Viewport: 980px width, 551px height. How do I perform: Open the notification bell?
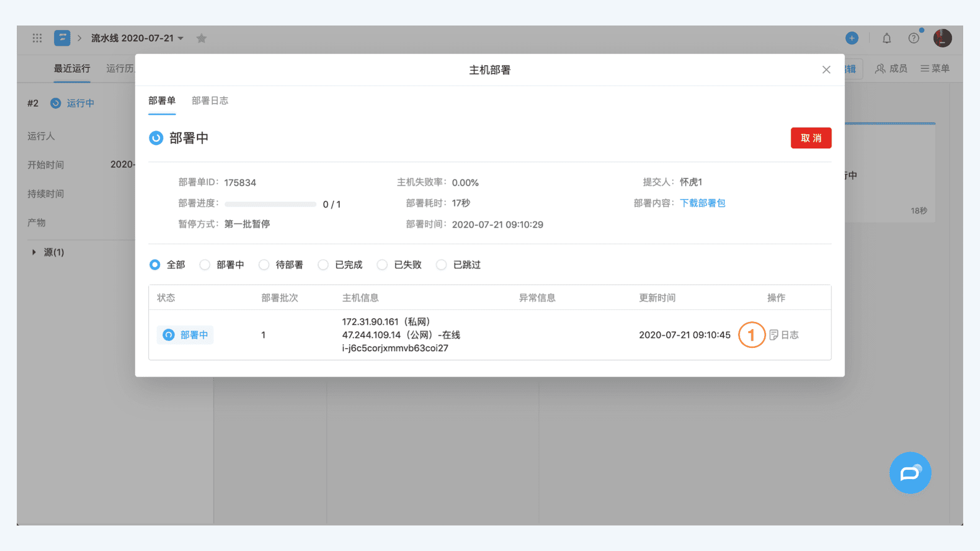(x=887, y=38)
